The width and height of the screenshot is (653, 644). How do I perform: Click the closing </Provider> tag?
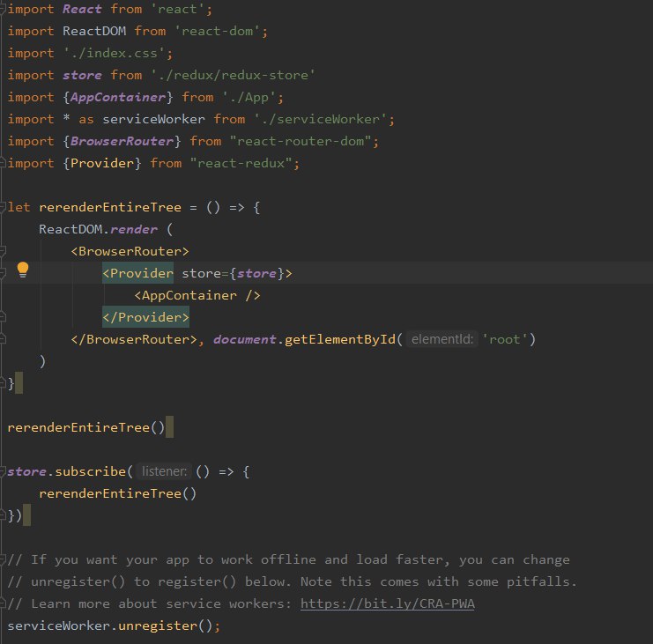coord(145,317)
